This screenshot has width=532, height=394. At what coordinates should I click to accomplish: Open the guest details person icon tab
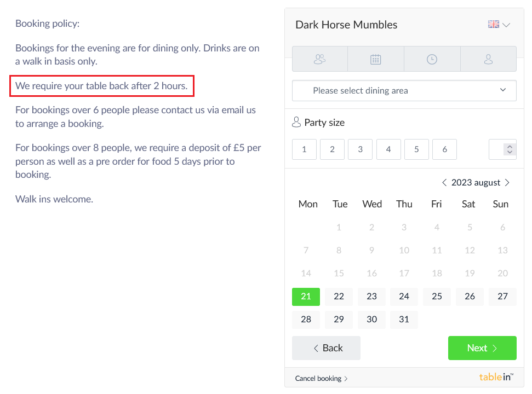[488, 59]
